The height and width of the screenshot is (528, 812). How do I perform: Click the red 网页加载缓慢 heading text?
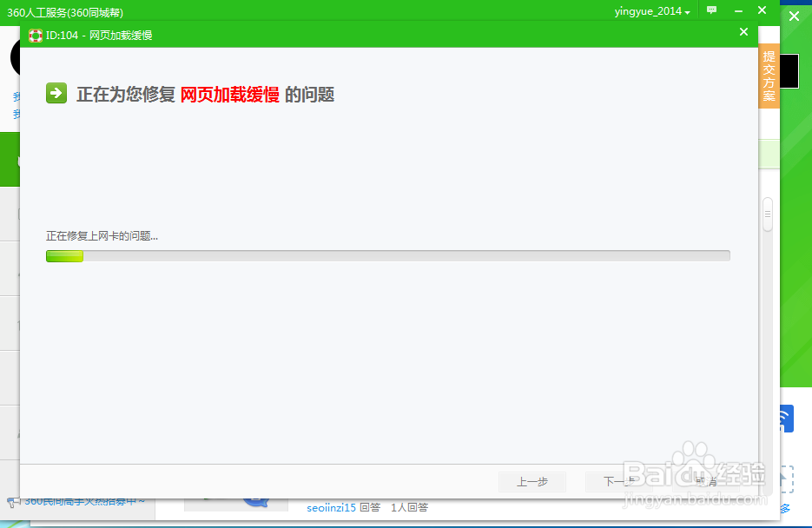[229, 95]
